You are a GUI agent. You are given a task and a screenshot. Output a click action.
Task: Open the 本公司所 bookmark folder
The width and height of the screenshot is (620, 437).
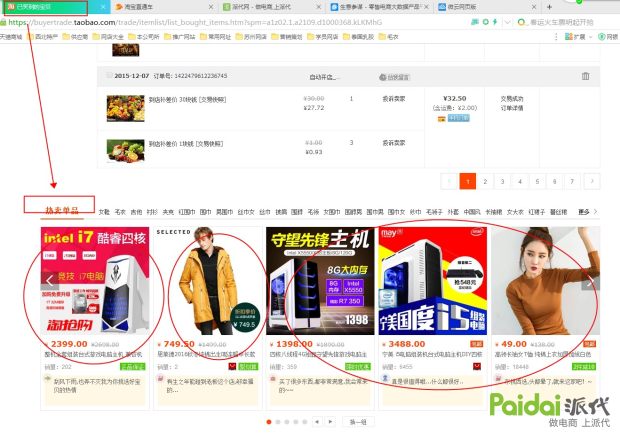(x=144, y=37)
